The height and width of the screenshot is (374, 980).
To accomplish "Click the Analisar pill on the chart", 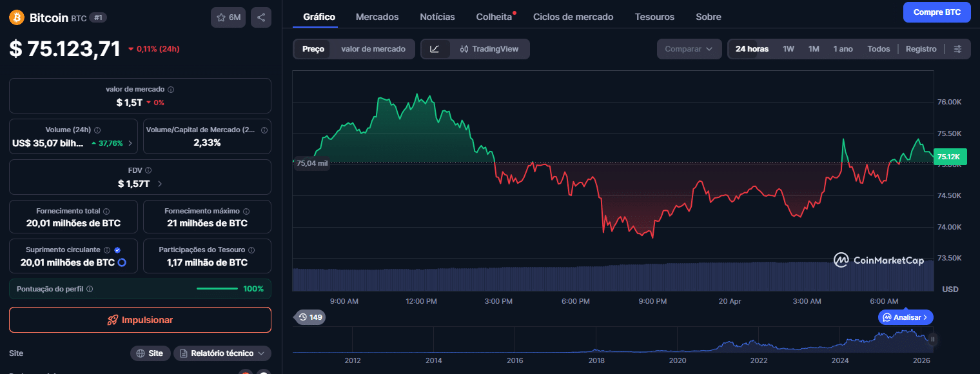I will (x=905, y=317).
